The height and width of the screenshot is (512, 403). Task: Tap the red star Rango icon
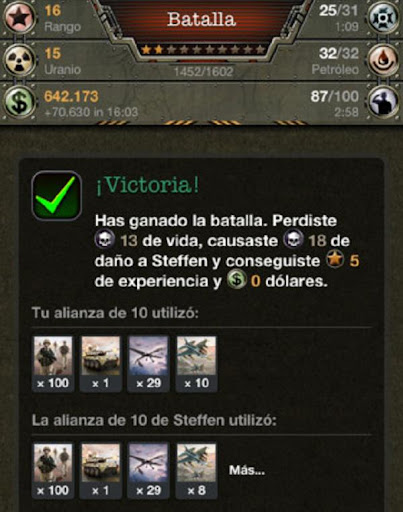[19, 16]
